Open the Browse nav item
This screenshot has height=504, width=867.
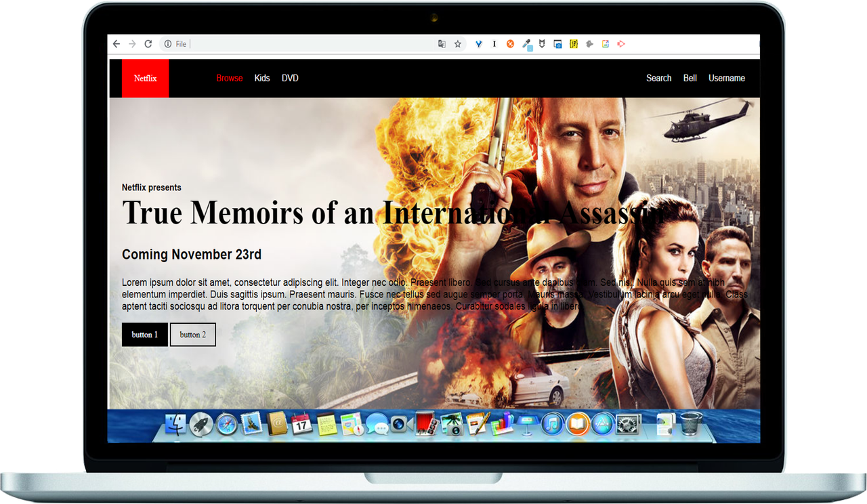point(230,79)
